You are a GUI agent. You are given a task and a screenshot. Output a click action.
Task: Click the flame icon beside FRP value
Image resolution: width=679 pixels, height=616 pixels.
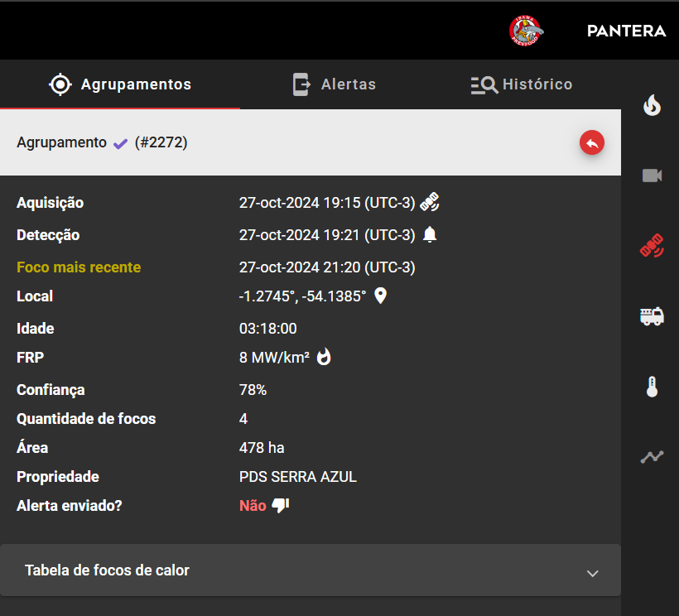coord(324,357)
